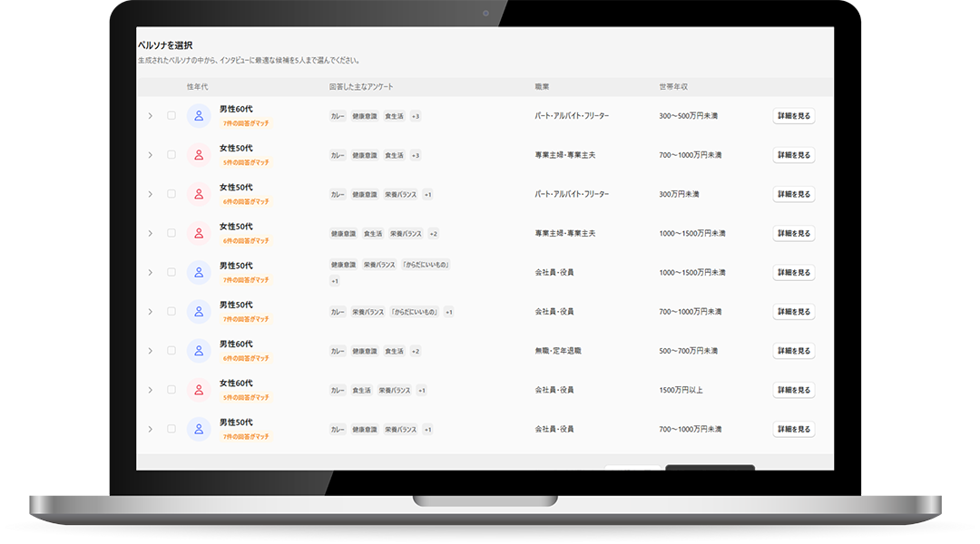Expand the 300万円未満 女性50代 row chevron
The image size is (980, 544).
[x=151, y=194]
